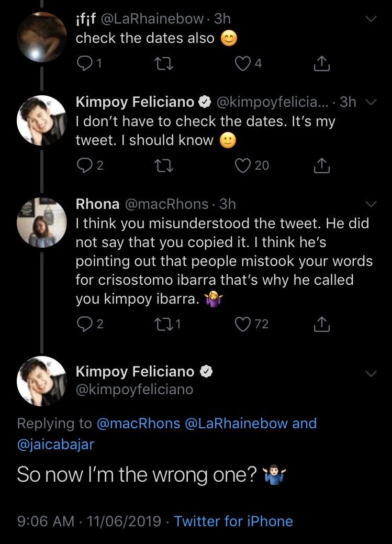The height and width of the screenshot is (544, 392).
Task: Share LaRhainebow's check the dates tweet
Action: click(321, 63)
